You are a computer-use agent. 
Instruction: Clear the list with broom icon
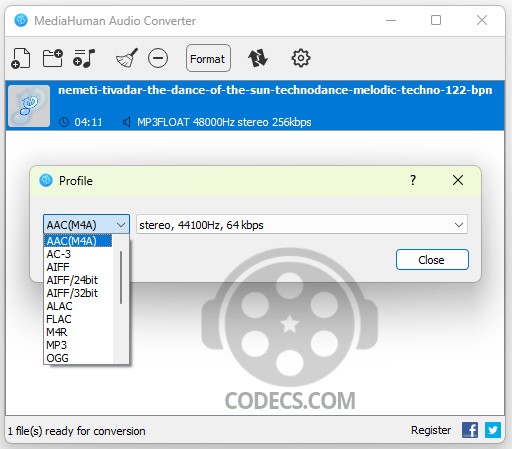[x=127, y=58]
